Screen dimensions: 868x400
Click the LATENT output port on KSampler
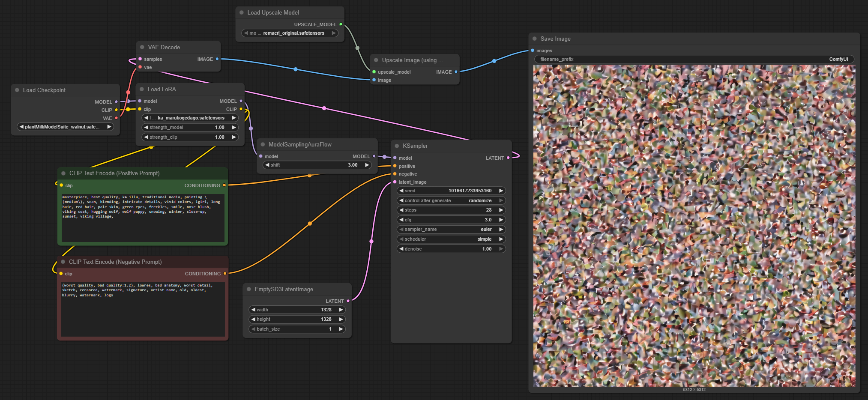509,158
